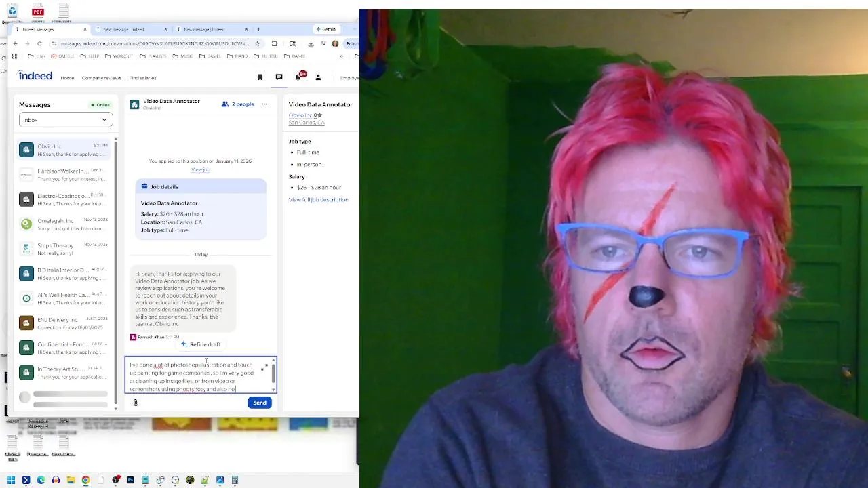Viewport: 868px width, 488px height.
Task: Open the Omelagah, Inc conversation
Action: coord(64,224)
